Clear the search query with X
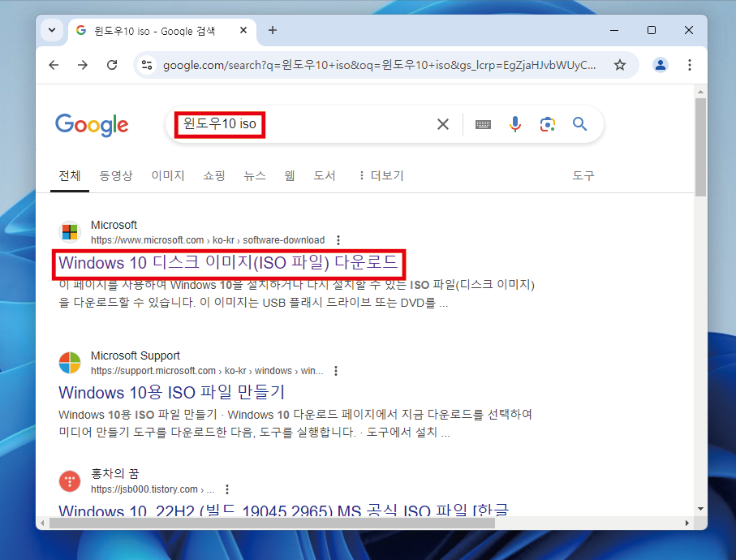Viewport: 736px width, 560px height. coord(442,124)
